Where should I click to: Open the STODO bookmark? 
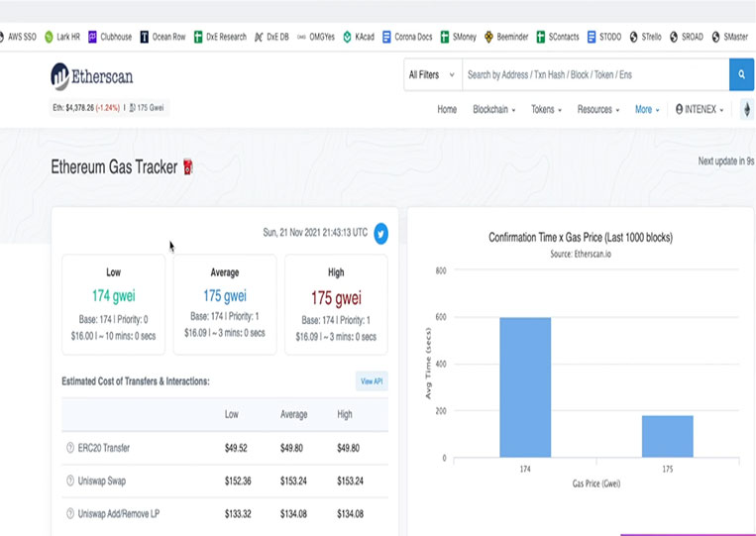point(604,37)
